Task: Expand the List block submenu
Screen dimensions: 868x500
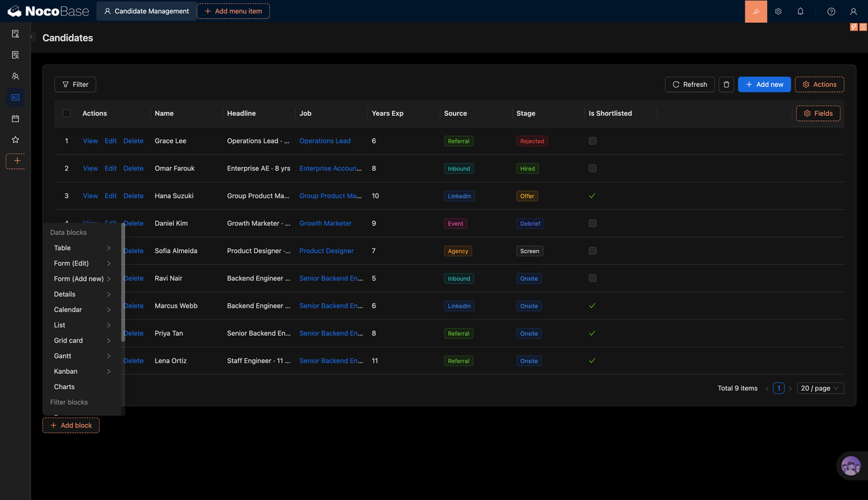Action: [82, 325]
